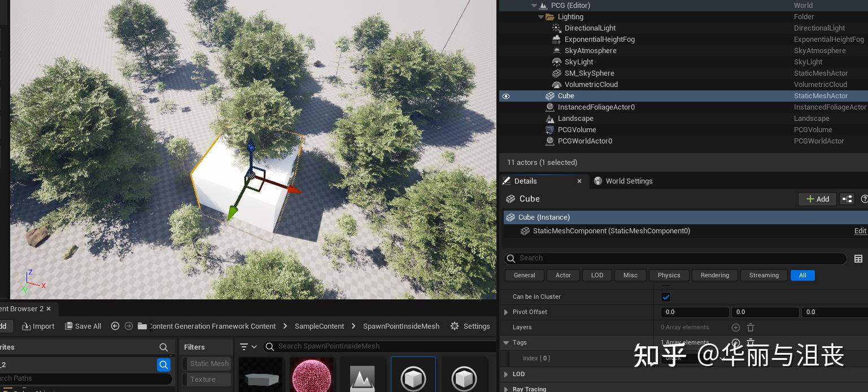Viewport: 868px width, 392px height.
Task: Open the content filter dropdown menu
Action: [247, 346]
